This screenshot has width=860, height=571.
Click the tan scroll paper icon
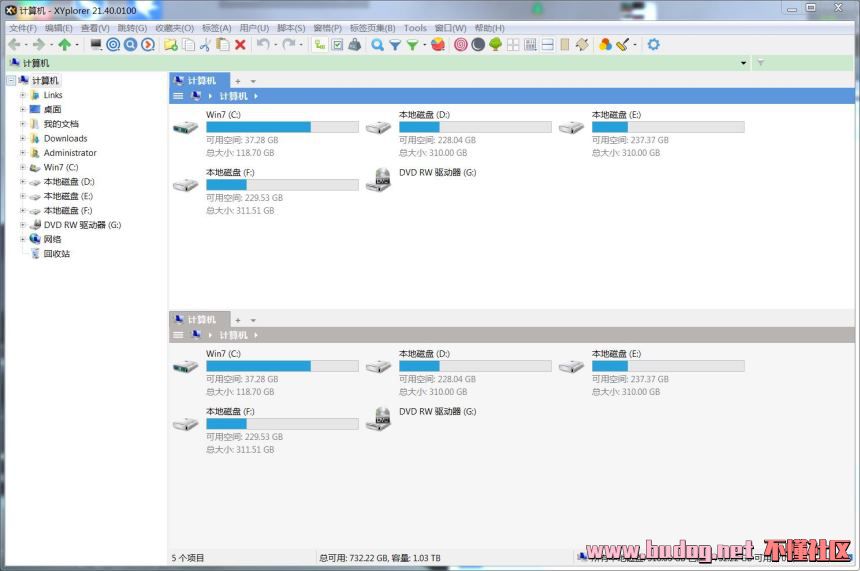[x=582, y=44]
